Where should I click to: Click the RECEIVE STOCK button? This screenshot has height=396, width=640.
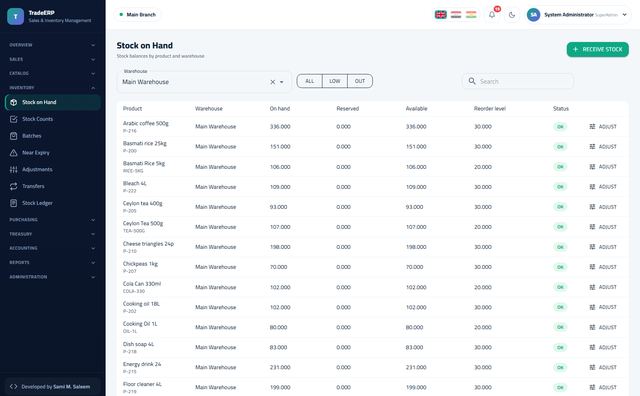(x=598, y=49)
